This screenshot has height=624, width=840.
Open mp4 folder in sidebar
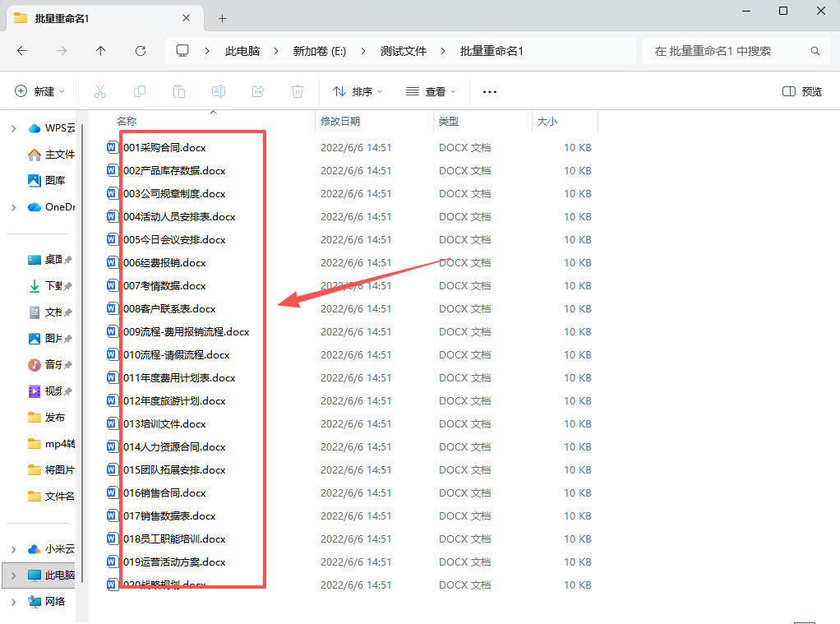(51, 443)
